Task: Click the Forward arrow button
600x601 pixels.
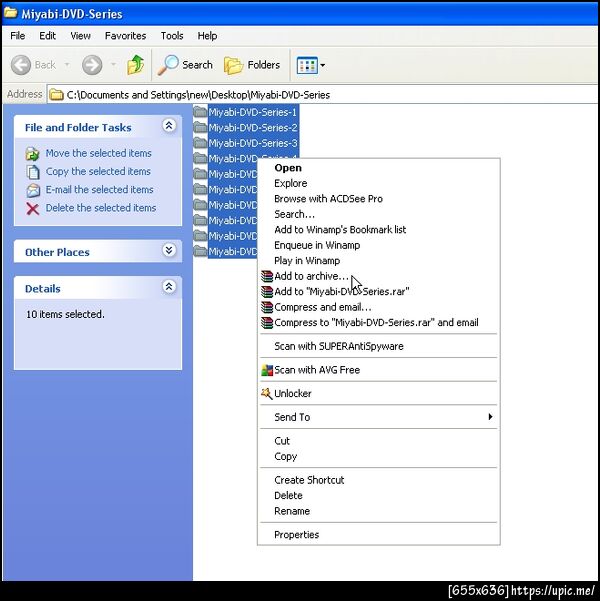Action: [92, 65]
